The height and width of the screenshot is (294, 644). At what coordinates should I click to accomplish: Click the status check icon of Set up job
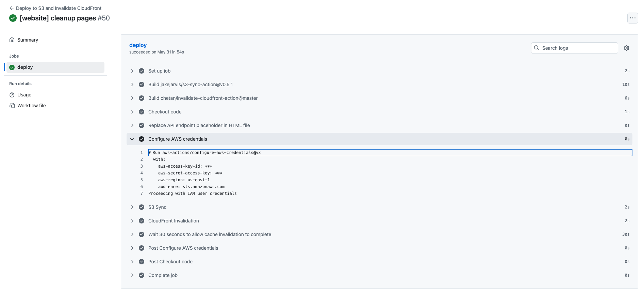pos(142,71)
